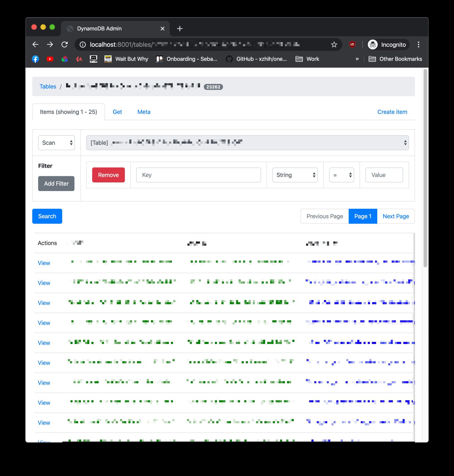Expand the String type dropdown
This screenshot has width=454, height=476.
tap(295, 175)
